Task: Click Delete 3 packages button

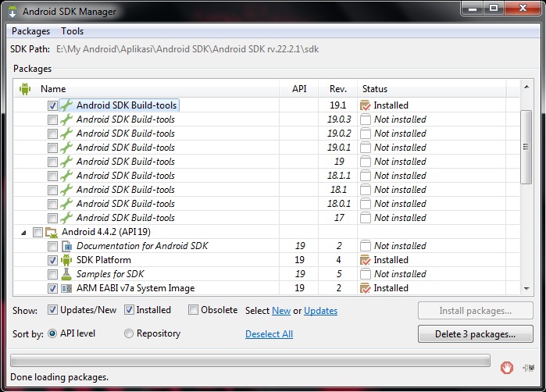Action: pos(476,334)
